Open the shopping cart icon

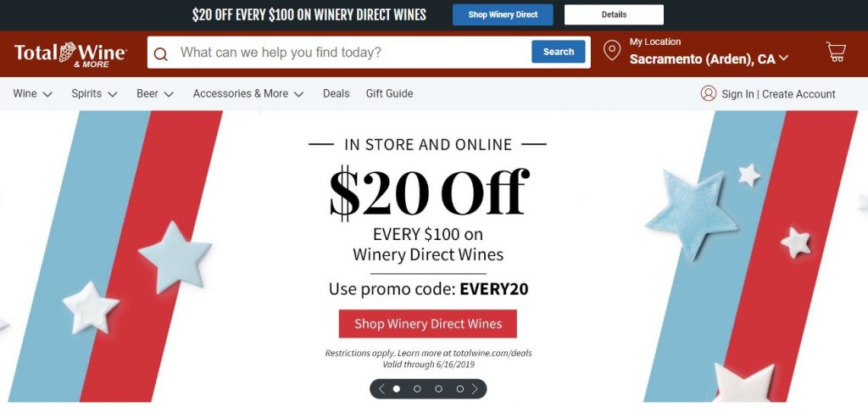(x=836, y=52)
